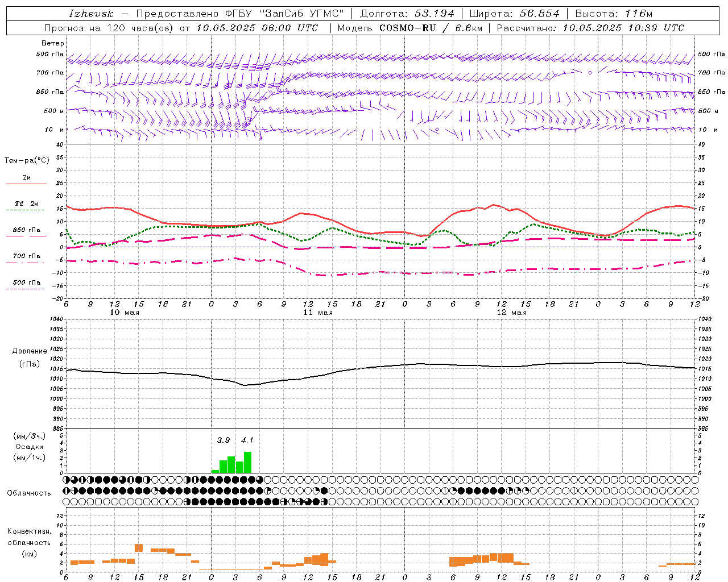Click the 'Конвективн.' convective label
Image resolution: width=728 pixels, height=582 pixels.
tap(29, 531)
